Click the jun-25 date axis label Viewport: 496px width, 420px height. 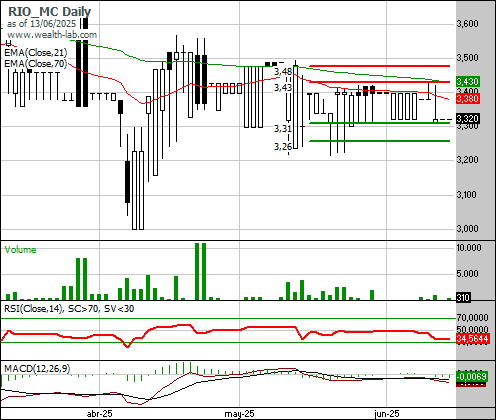tap(387, 414)
